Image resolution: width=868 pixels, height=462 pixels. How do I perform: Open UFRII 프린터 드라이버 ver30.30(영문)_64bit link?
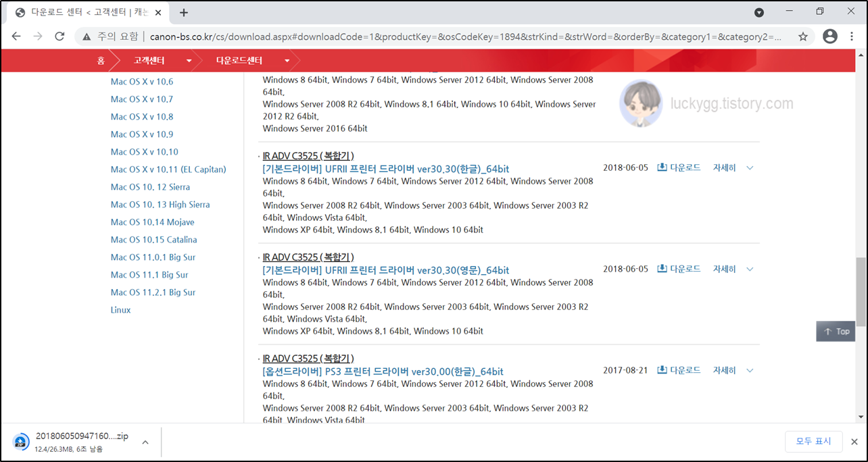[x=386, y=270]
